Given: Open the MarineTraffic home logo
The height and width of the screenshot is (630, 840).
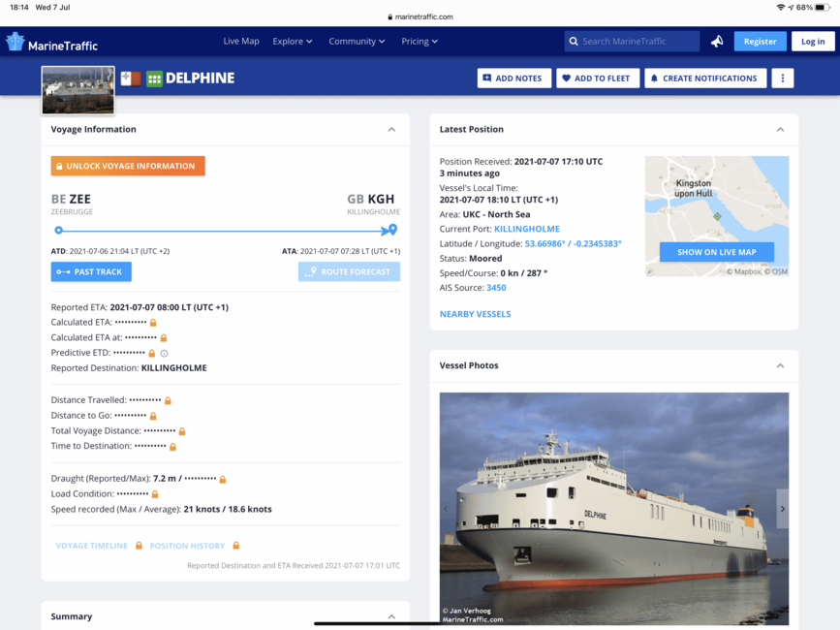Looking at the screenshot, I should click(x=52, y=43).
